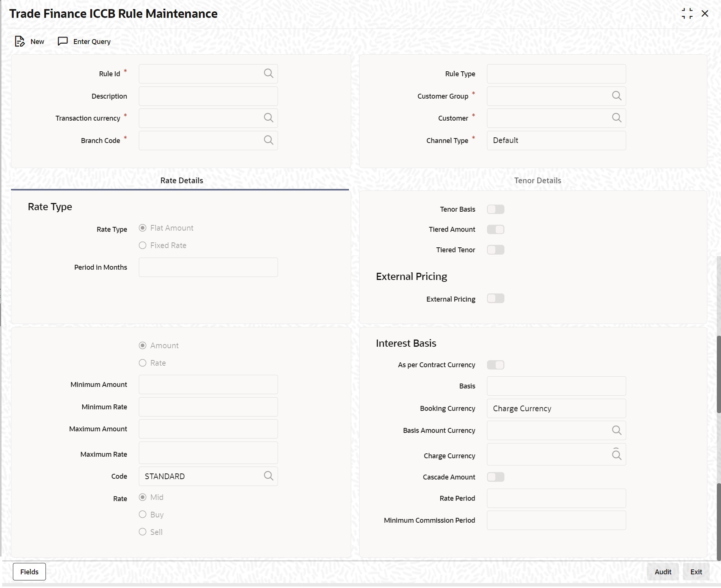Click the Audit button

662,571
